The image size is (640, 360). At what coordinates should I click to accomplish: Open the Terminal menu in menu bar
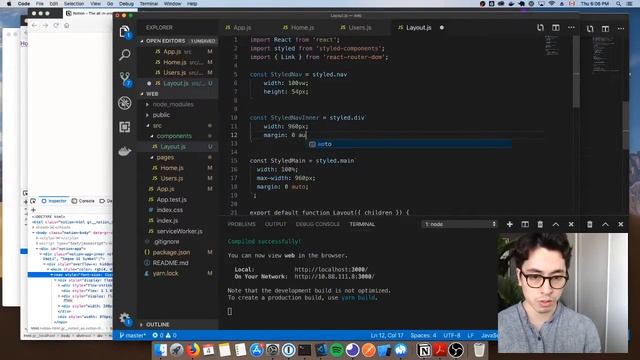coord(149,4)
